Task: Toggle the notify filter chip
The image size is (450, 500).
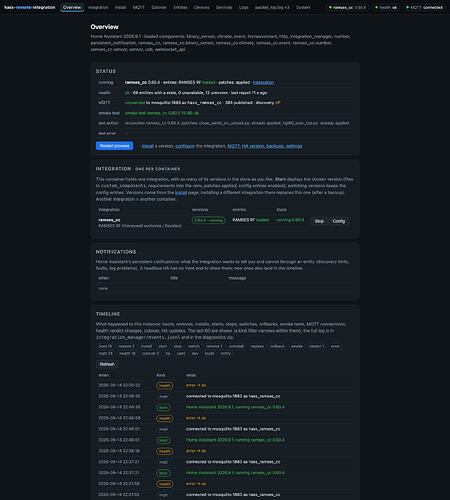Action: (x=226, y=353)
